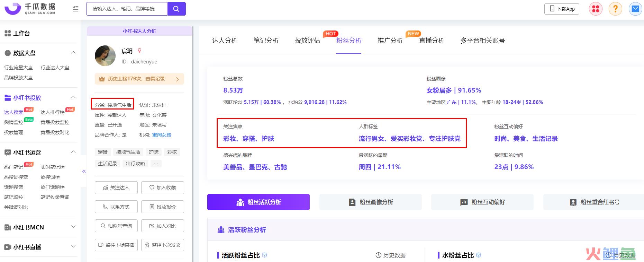Image resolution: width=644 pixels, height=262 pixels.
Task: Open the mail messages icon
Action: pyautogui.click(x=635, y=9)
